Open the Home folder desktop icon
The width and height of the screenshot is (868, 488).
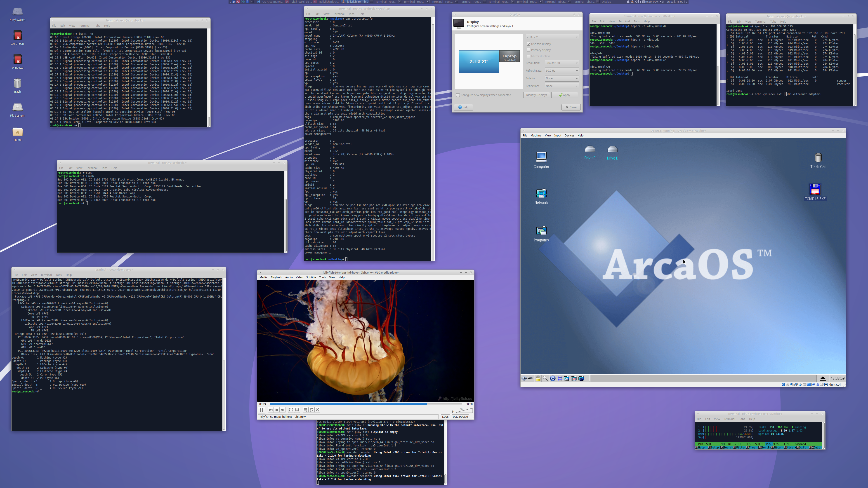coord(17,134)
